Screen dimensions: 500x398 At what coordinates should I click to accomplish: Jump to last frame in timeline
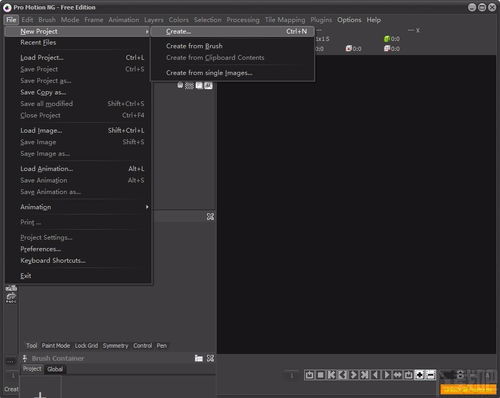point(364,375)
